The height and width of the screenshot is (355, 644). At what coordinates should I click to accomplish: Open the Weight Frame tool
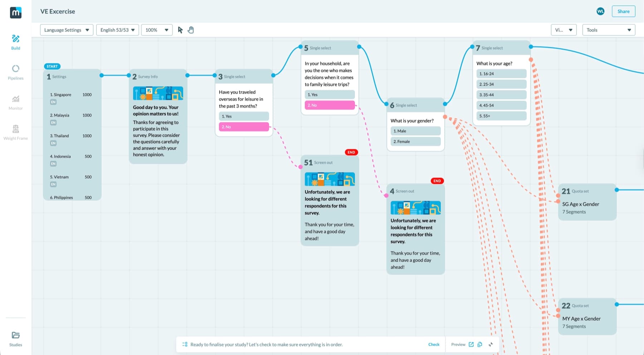pos(15,132)
